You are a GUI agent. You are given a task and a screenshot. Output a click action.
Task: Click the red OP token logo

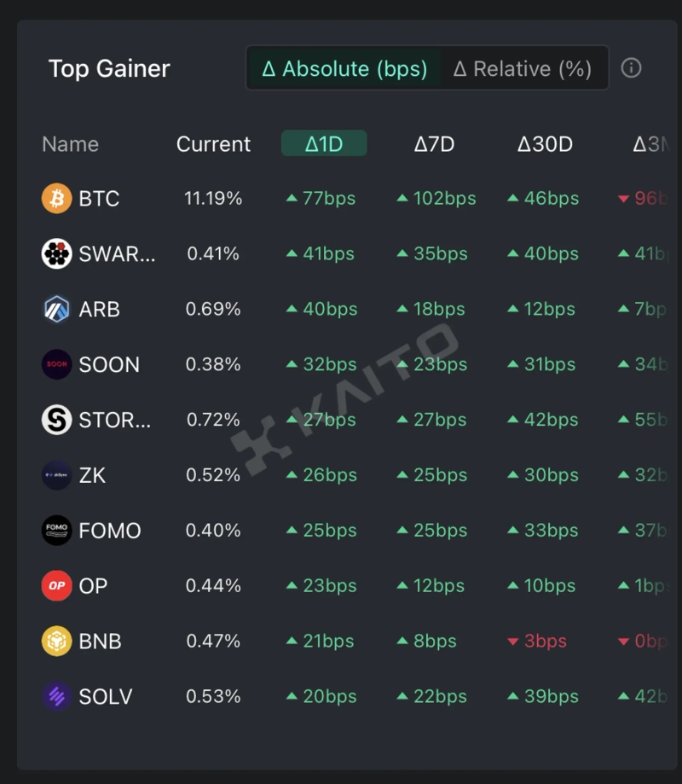click(x=57, y=586)
